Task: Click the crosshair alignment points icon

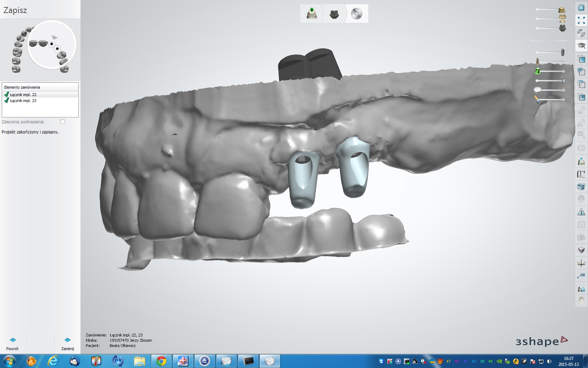Action: [581, 263]
